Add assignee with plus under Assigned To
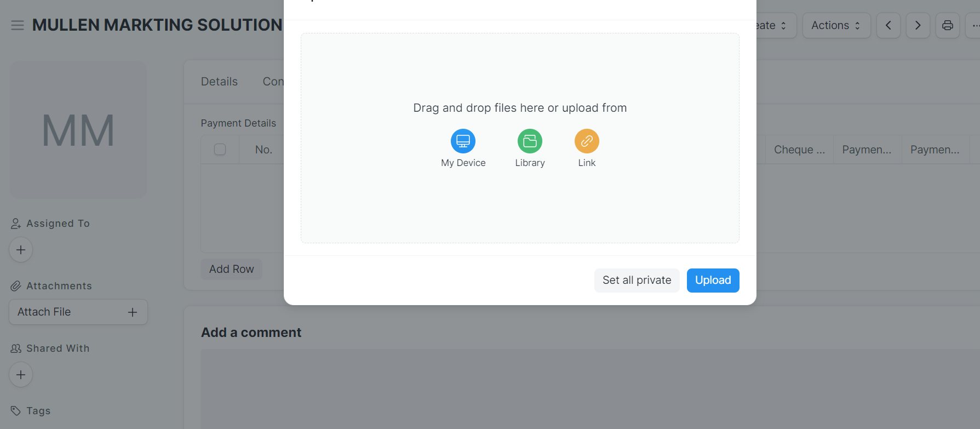The image size is (980, 429). pos(21,250)
